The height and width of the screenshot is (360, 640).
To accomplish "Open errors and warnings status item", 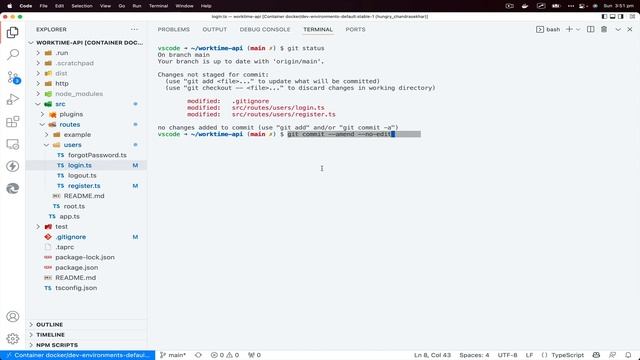I will (224, 355).
